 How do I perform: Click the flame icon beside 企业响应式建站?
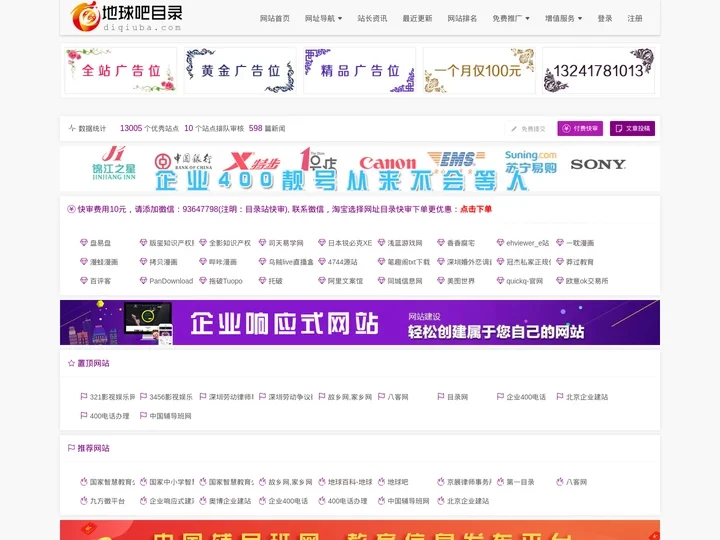143,501
